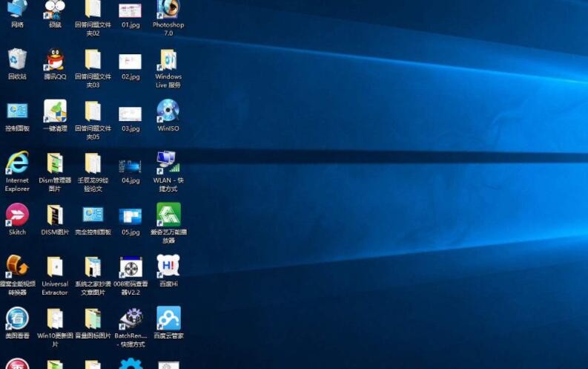Viewport: 588px width, 369px height.
Task: Open the WLAN shortcut icon
Action: click(168, 163)
